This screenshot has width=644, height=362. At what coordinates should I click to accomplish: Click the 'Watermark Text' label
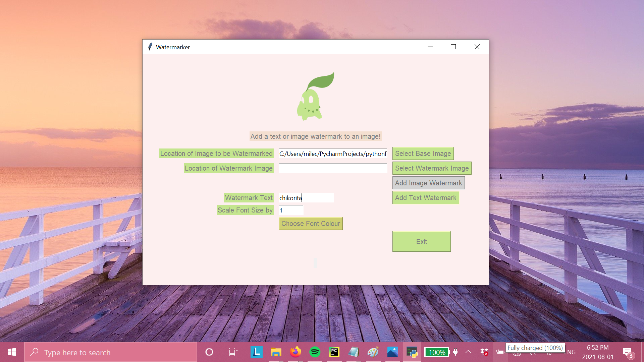(249, 198)
